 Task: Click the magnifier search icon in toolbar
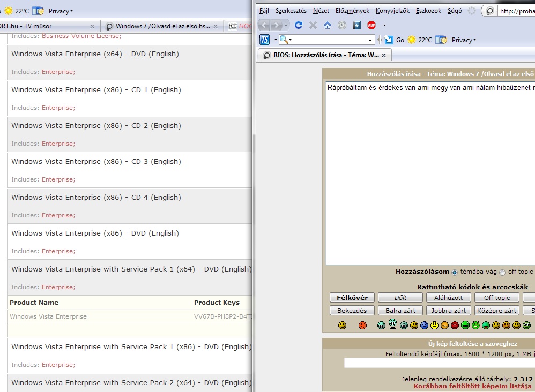point(284,40)
